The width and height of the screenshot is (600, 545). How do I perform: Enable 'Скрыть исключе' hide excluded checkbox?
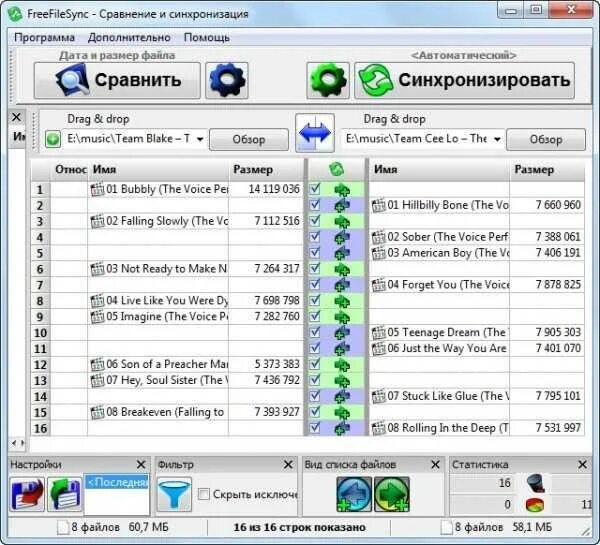pos(204,494)
